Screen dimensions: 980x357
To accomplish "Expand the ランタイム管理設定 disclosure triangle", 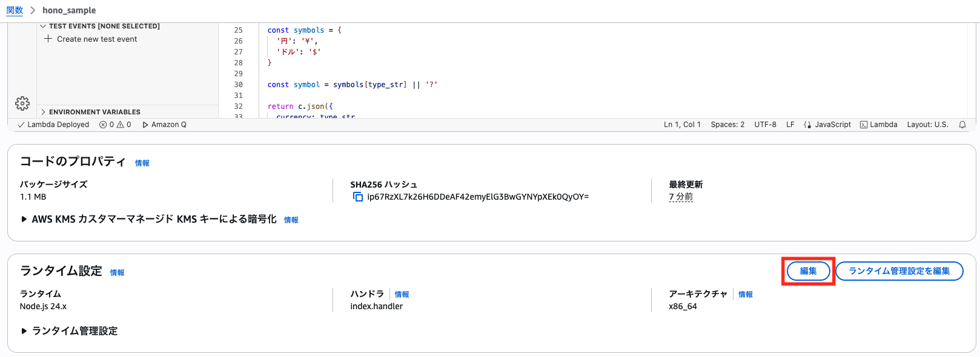I will pyautogui.click(x=24, y=331).
